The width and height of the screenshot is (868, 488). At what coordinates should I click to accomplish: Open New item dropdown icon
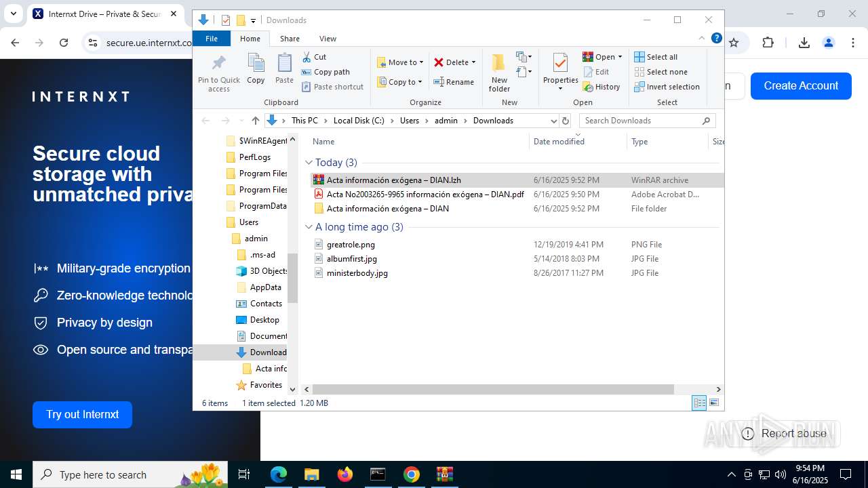[x=524, y=57]
